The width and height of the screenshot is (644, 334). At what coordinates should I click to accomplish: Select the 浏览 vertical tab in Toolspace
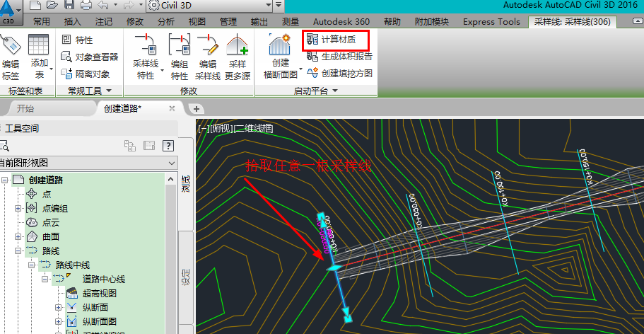(186, 185)
